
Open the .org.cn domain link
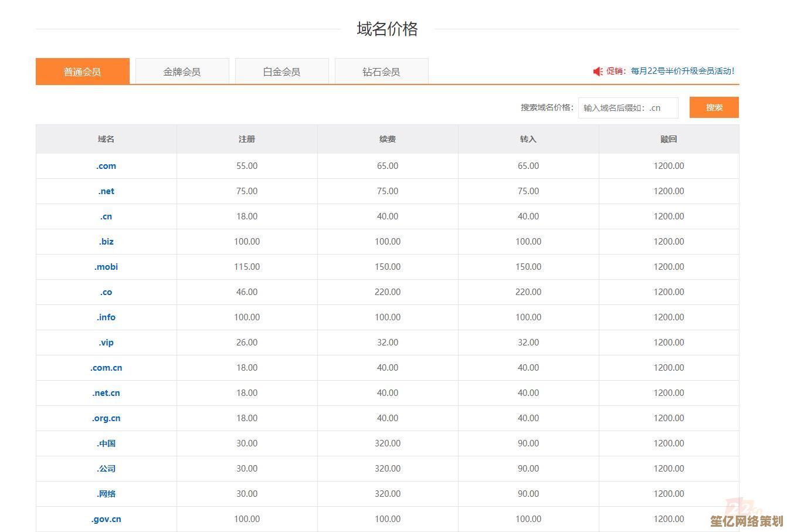pos(106,418)
